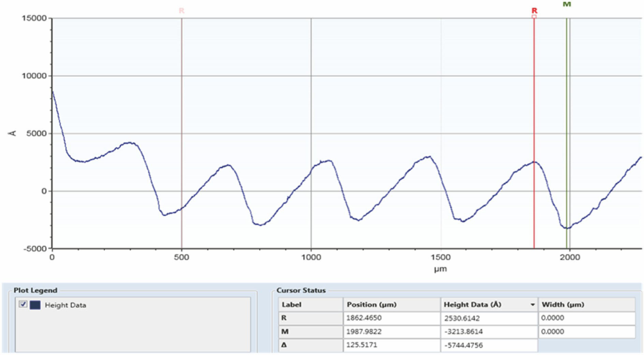Viewport: 644px width, 355px height.
Task: Click the delta position value 125.5171
Action: pos(362,345)
